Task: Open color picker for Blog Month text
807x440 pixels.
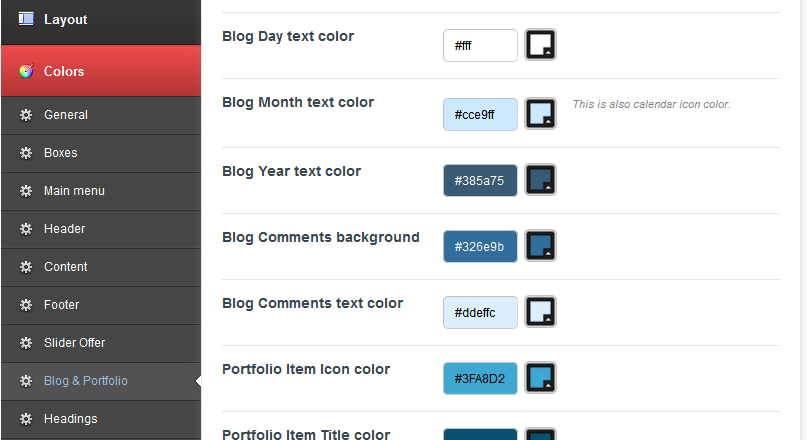Action: (540, 114)
